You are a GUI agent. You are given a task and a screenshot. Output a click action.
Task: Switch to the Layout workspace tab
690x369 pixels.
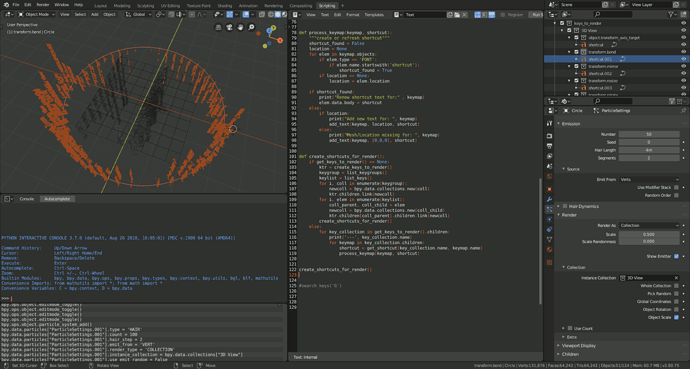coord(100,6)
